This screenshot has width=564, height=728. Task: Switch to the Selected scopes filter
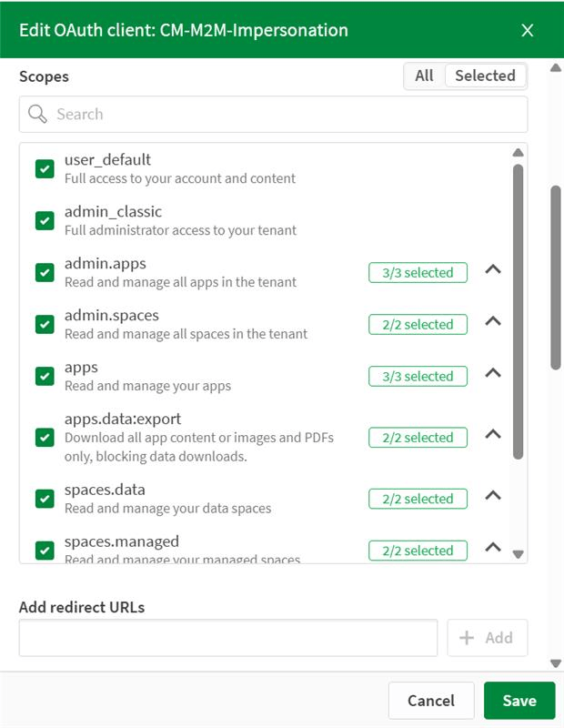coord(485,76)
